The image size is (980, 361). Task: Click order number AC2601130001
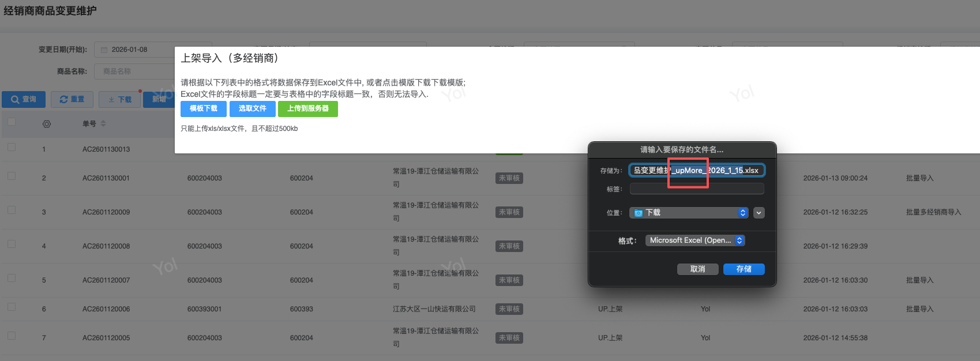coord(106,178)
